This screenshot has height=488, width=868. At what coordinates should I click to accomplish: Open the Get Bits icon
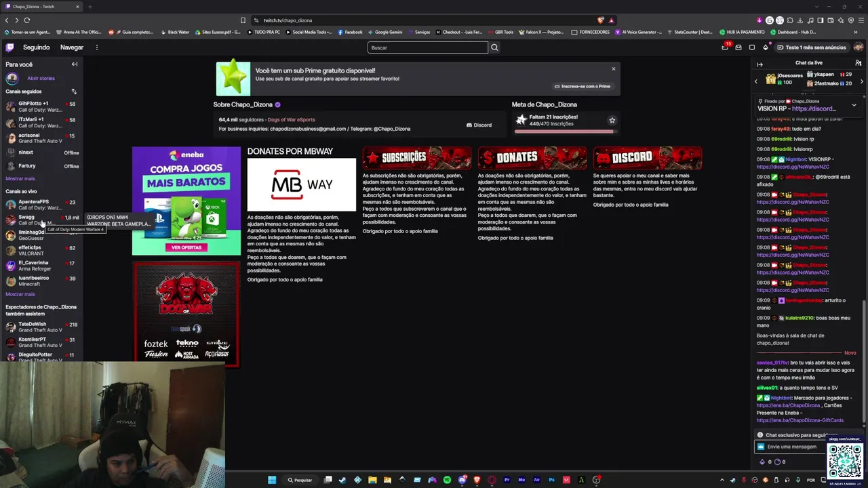[x=766, y=47]
